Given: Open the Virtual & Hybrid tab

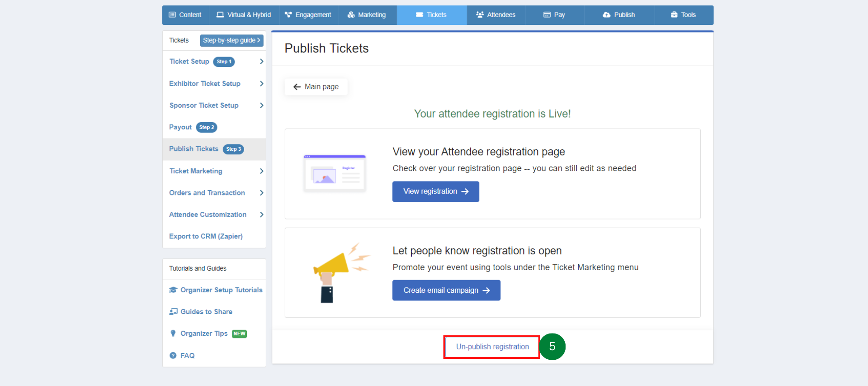Looking at the screenshot, I should coord(244,15).
